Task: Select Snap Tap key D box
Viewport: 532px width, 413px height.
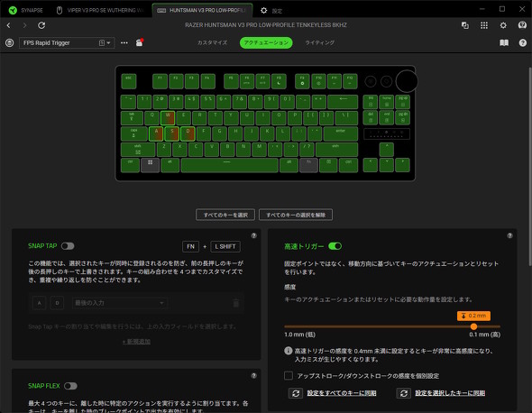Action: point(57,303)
